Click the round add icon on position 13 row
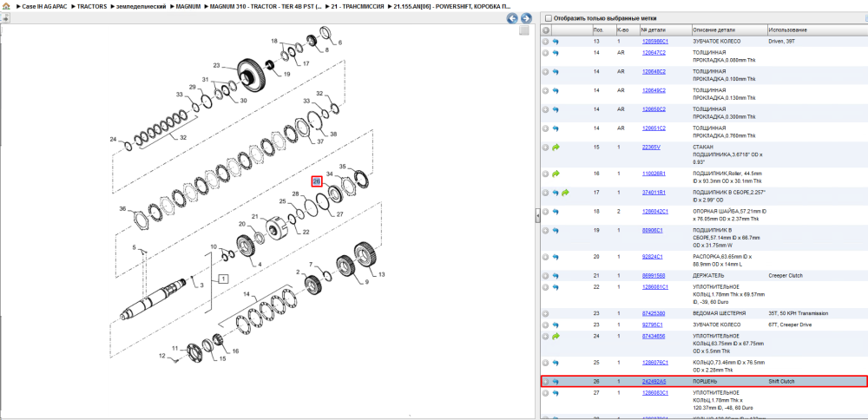The width and height of the screenshot is (868, 420). pyautogui.click(x=546, y=42)
